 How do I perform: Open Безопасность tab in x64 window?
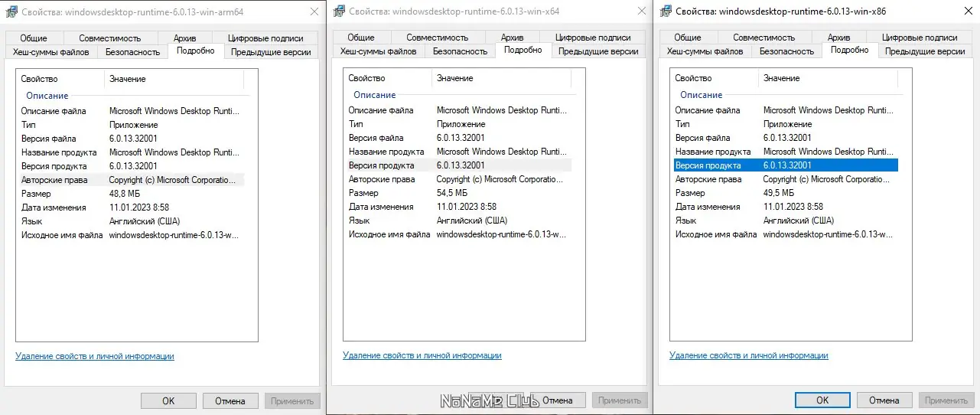[461, 51]
